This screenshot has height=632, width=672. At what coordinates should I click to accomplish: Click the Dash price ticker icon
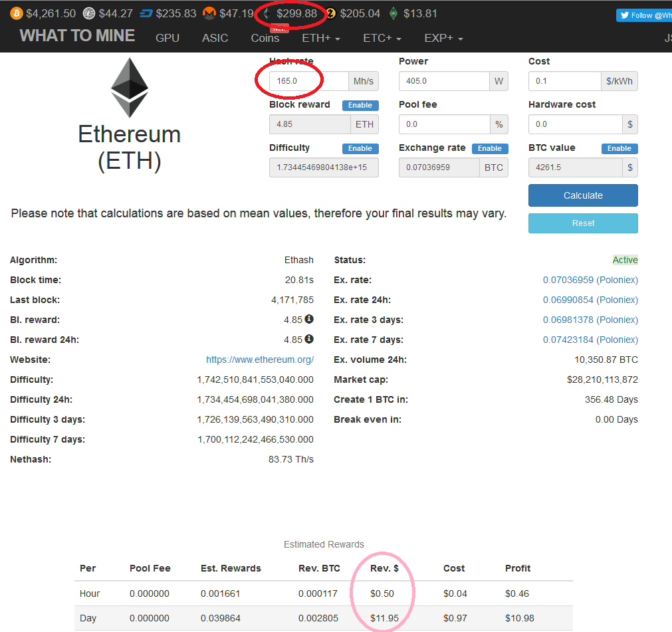(146, 14)
